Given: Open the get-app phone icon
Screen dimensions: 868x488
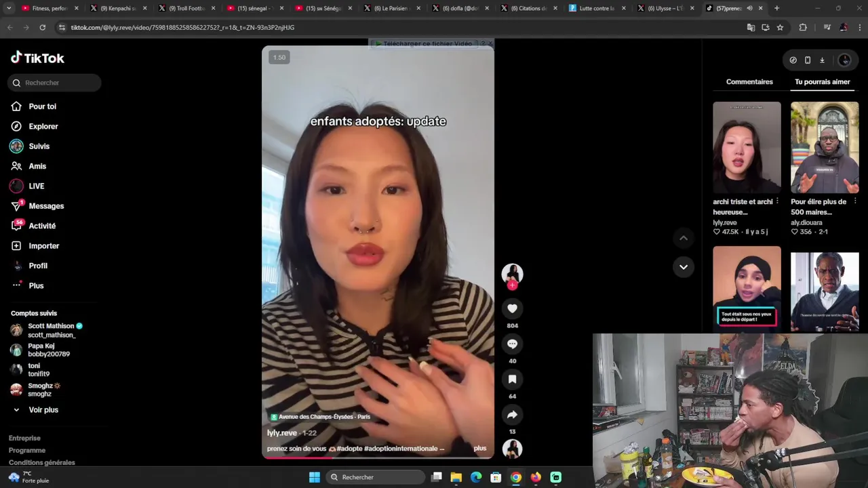Looking at the screenshot, I should tap(808, 60).
